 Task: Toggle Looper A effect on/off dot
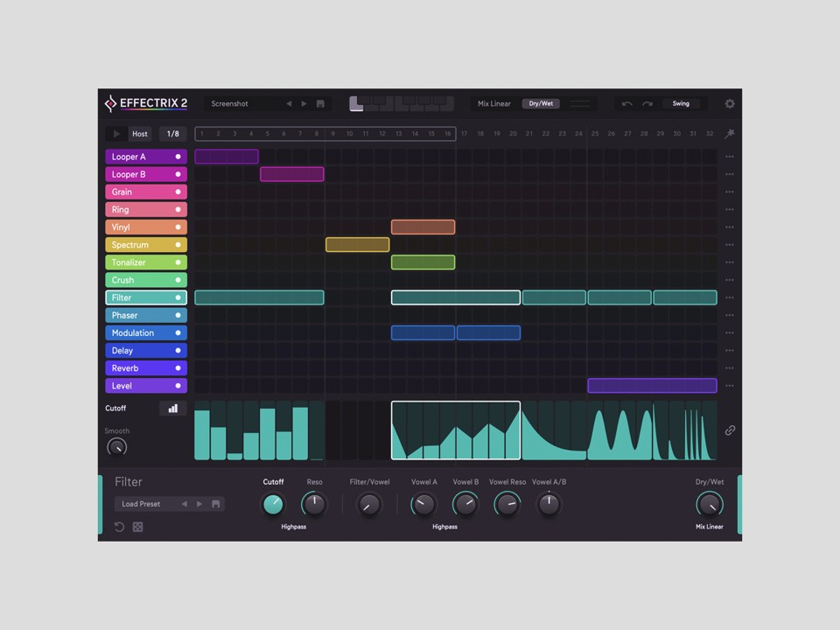[x=178, y=157]
